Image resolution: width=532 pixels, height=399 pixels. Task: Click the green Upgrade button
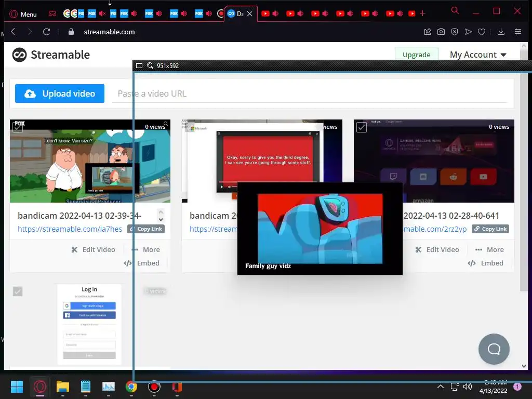coord(416,54)
